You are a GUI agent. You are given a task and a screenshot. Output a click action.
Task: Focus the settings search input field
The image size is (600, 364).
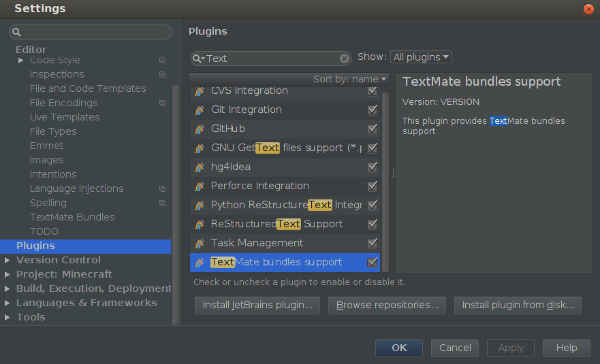91,32
